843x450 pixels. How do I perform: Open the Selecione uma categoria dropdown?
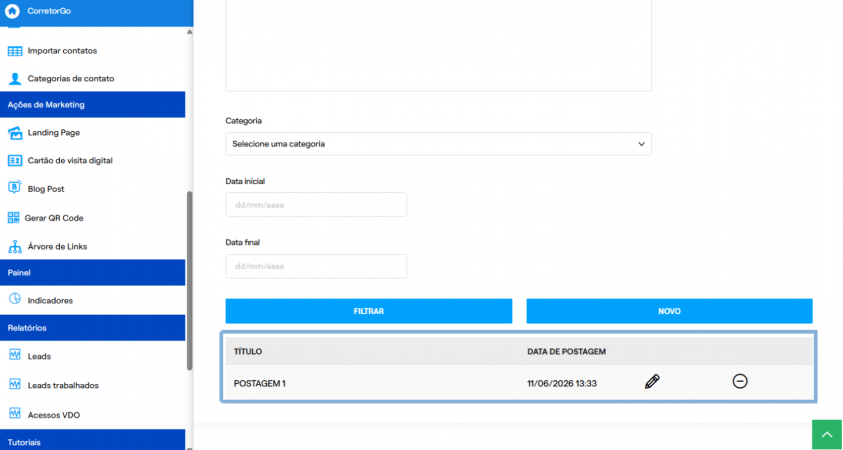coord(438,144)
